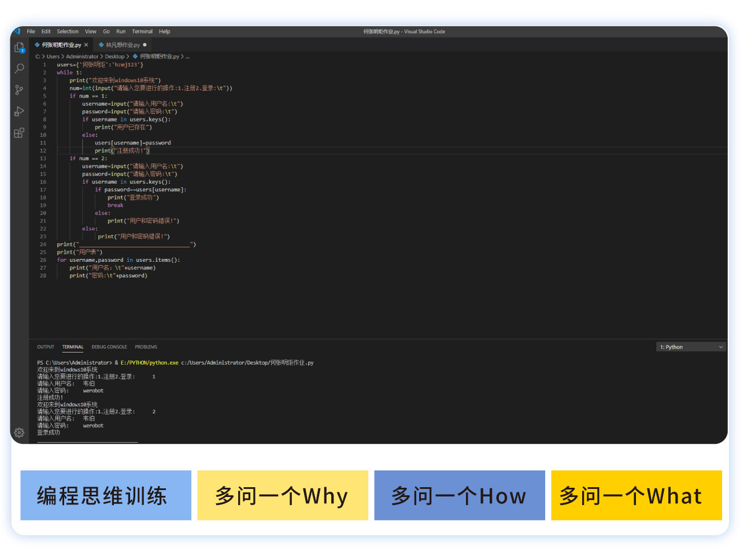Open the Search view in the activity bar
Image resolution: width=740 pixels, height=560 pixels.
point(19,68)
